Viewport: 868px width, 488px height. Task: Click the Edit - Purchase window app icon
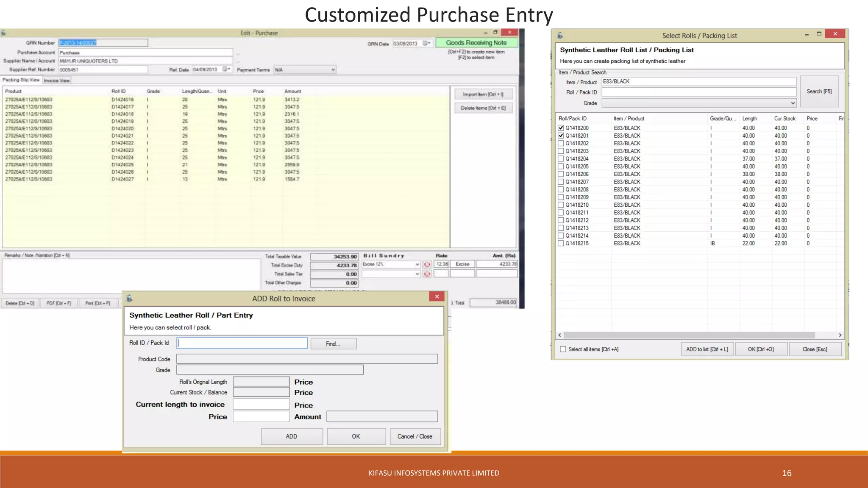[x=3, y=33]
